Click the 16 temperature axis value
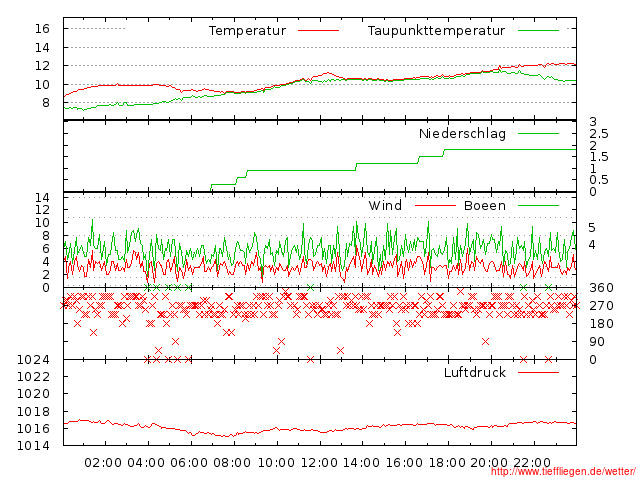Image resolution: width=640 pixels, height=480 pixels. point(42,29)
